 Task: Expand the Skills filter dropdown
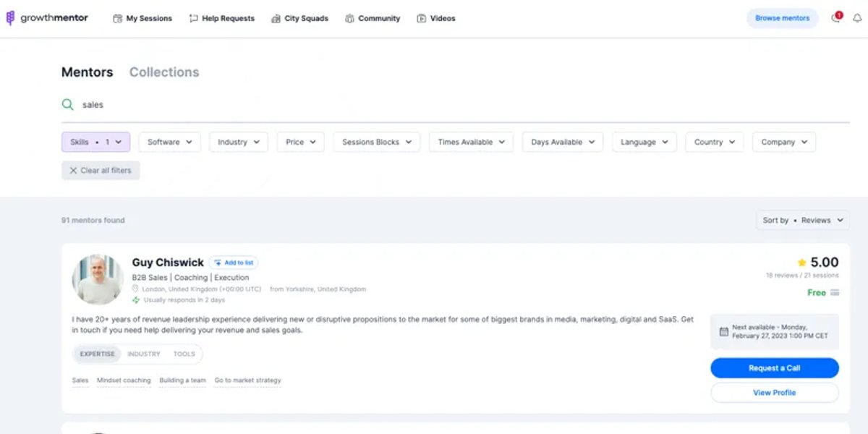tap(95, 142)
